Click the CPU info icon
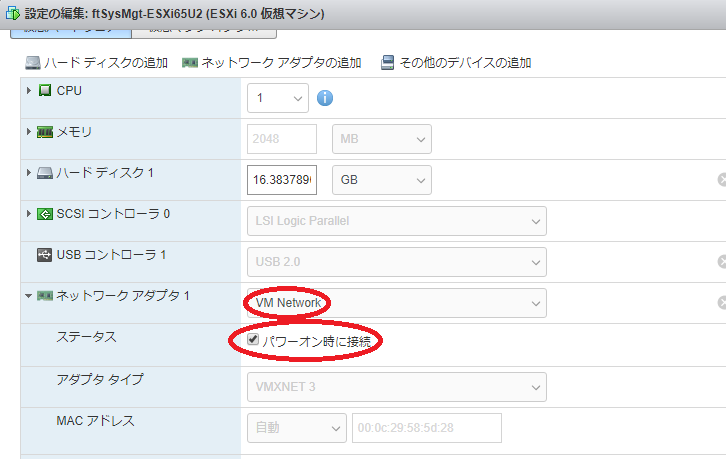The image size is (726, 459). pyautogui.click(x=324, y=98)
